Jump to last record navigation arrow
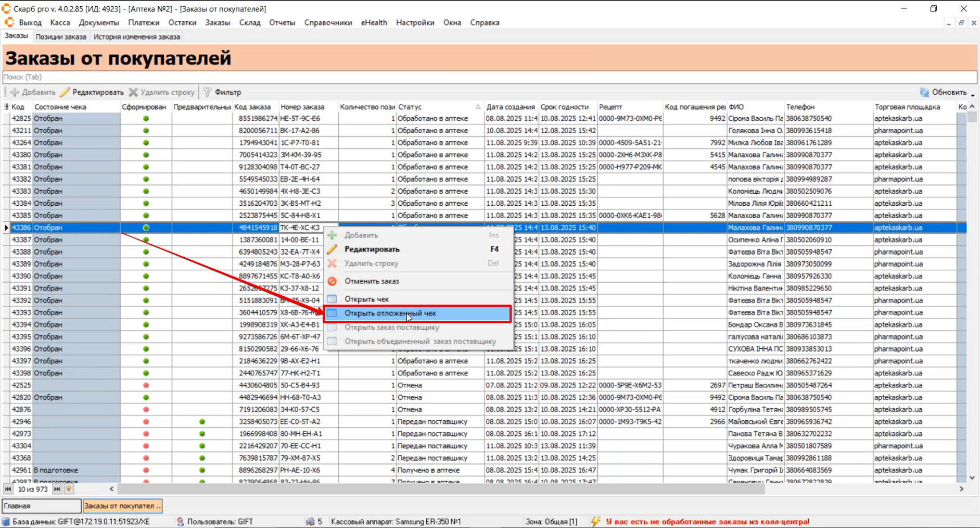 (x=57, y=489)
